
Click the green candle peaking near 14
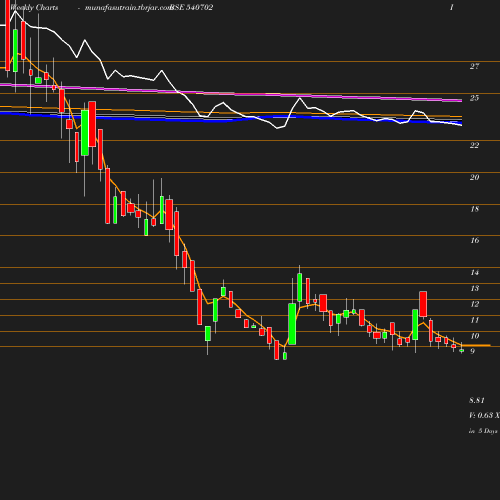coord(300,287)
